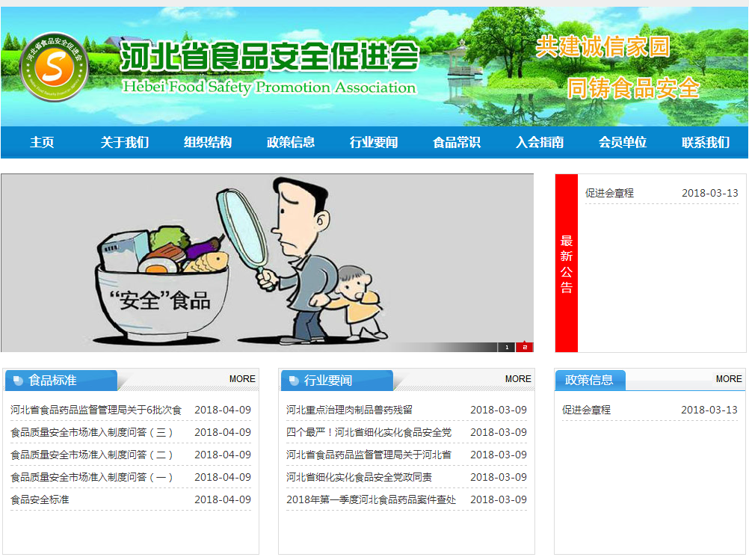
Task: Click MORE in the 食品标准 section
Action: click(242, 379)
